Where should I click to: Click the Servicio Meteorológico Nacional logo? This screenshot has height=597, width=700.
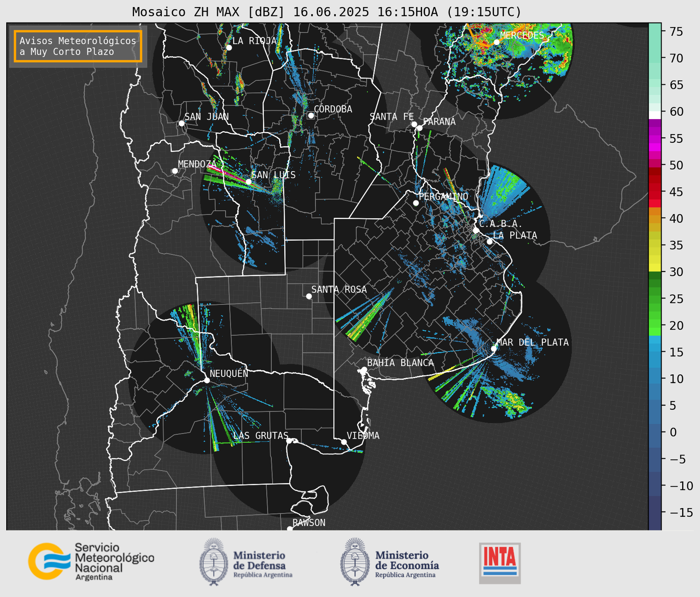tap(91, 561)
